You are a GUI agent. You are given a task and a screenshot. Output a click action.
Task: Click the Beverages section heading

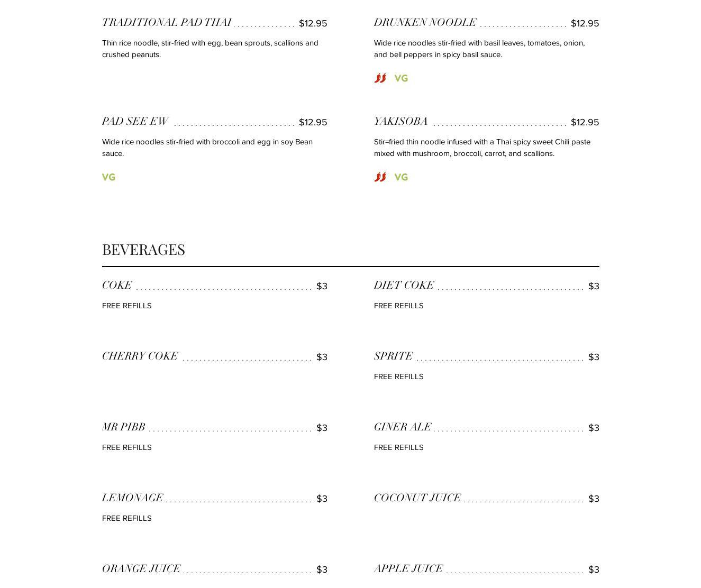[x=143, y=250]
